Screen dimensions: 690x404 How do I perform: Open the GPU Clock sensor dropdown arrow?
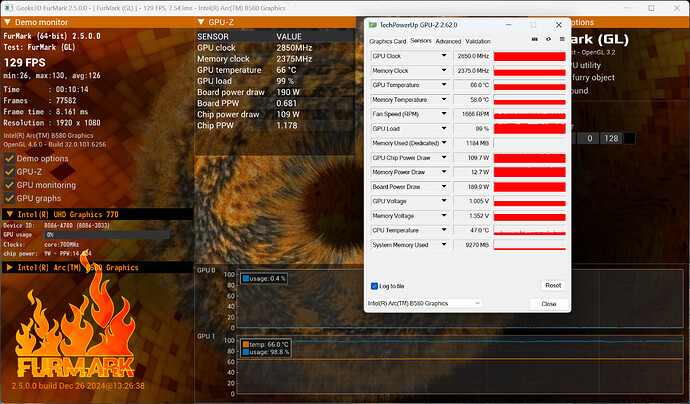tap(446, 56)
